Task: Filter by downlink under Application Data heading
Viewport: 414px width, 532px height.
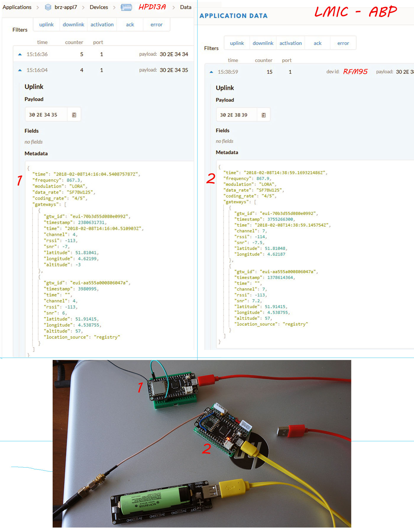Action: (263, 43)
